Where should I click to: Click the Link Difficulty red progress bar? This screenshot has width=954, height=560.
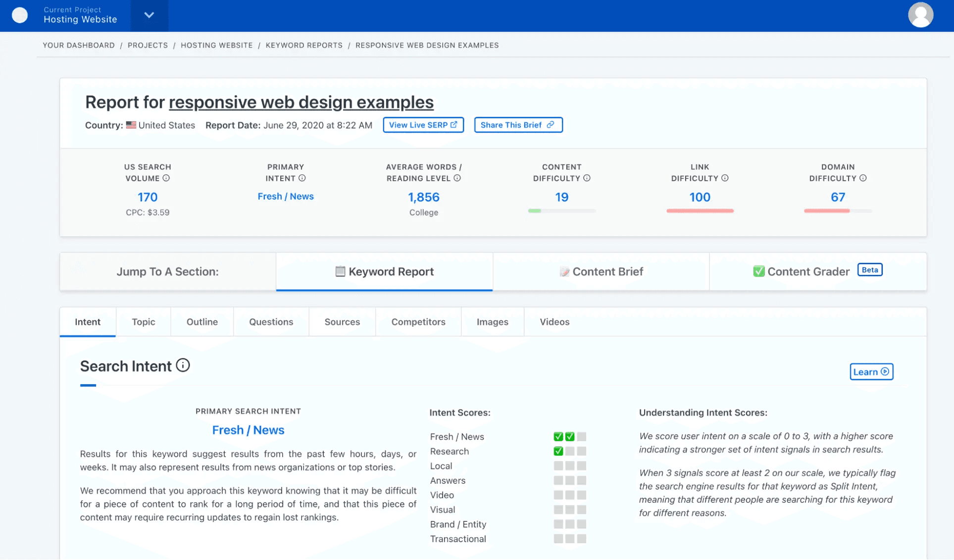click(x=700, y=211)
